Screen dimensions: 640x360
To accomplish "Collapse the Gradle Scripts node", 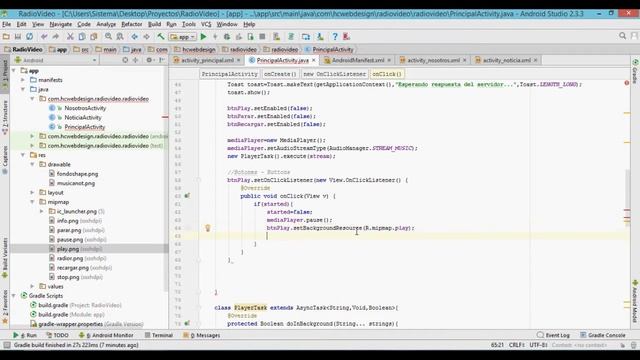I will (14, 296).
